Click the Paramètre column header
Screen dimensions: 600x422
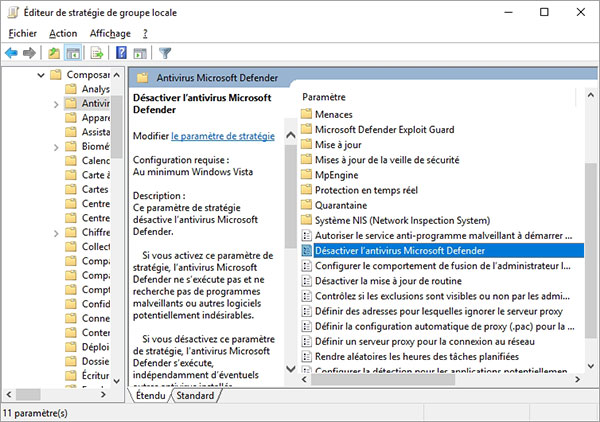324,97
